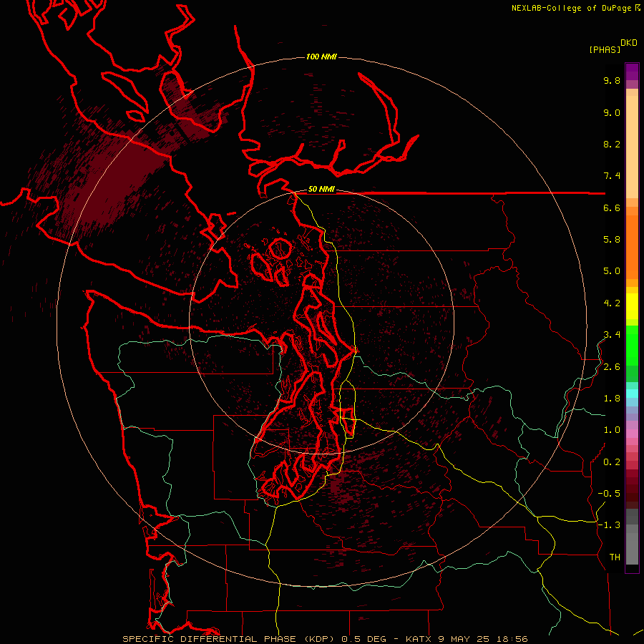Click the [PHAS] label above the color bar
The image size is (644, 644).
click(605, 49)
